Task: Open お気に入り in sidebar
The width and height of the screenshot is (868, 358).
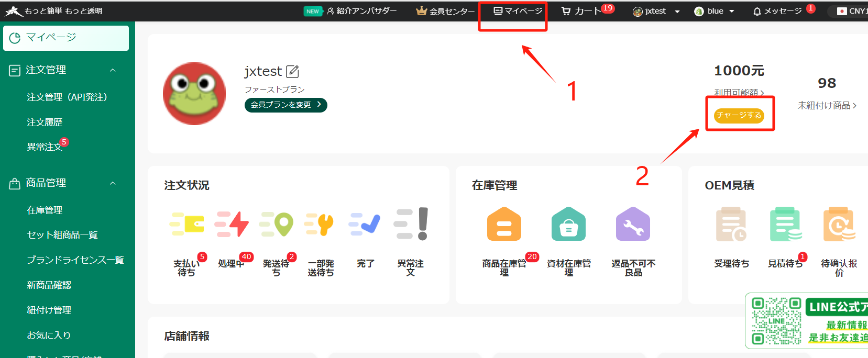Action: tap(49, 335)
